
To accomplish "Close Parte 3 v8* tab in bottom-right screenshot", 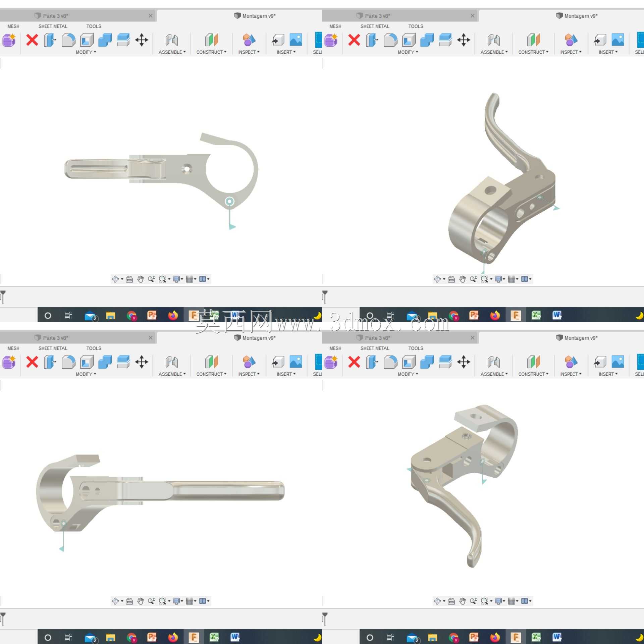I will (473, 338).
